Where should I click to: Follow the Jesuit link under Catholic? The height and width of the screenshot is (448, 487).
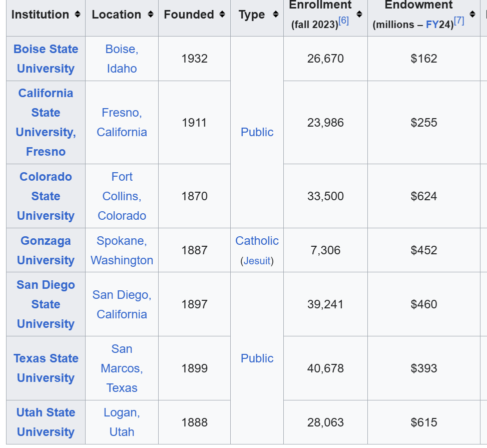point(257,261)
